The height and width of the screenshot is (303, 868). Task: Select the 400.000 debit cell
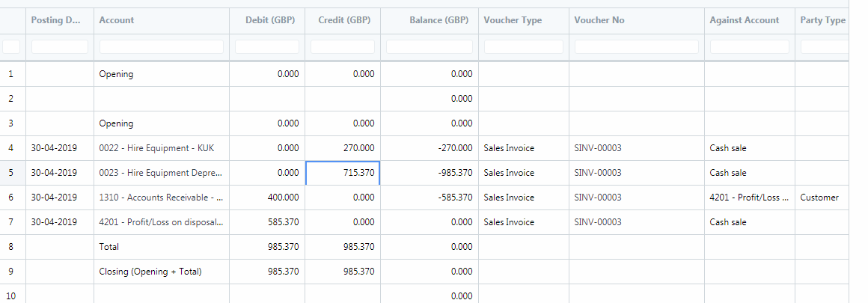[267, 198]
